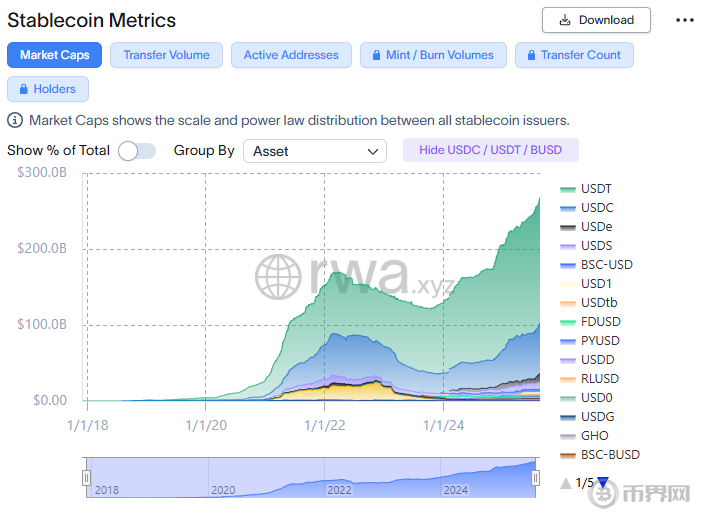The height and width of the screenshot is (521, 701).
Task: Toggle GHO series in legend
Action: click(584, 436)
